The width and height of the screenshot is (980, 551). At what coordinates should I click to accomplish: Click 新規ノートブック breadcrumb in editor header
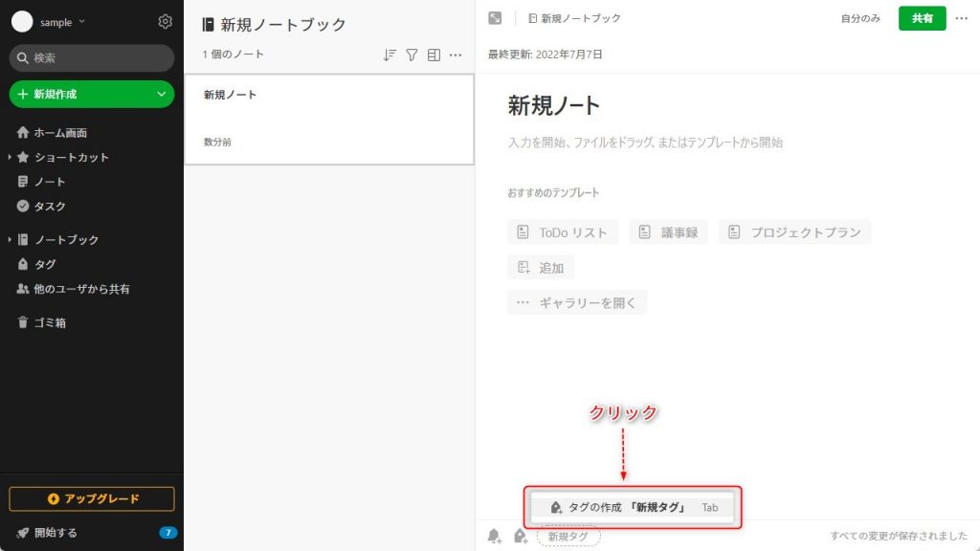[x=574, y=18]
